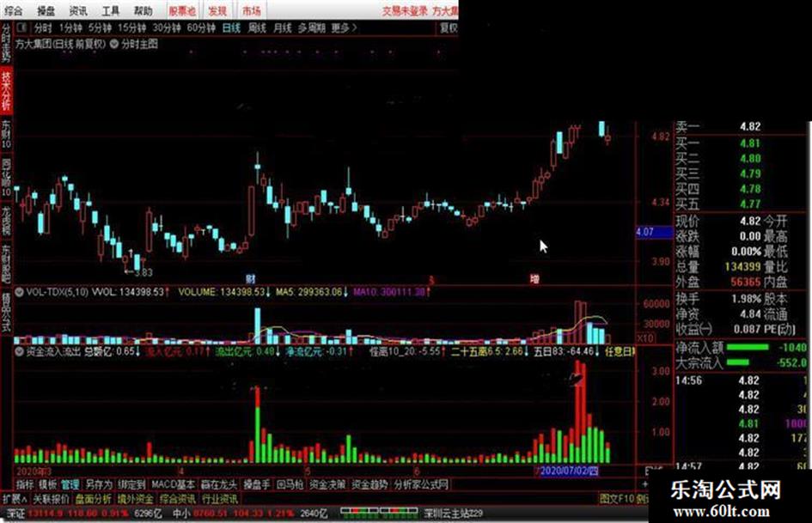Expand the 资金流入流出 indicator dropdown arrow
812x523 pixels.
coord(19,352)
